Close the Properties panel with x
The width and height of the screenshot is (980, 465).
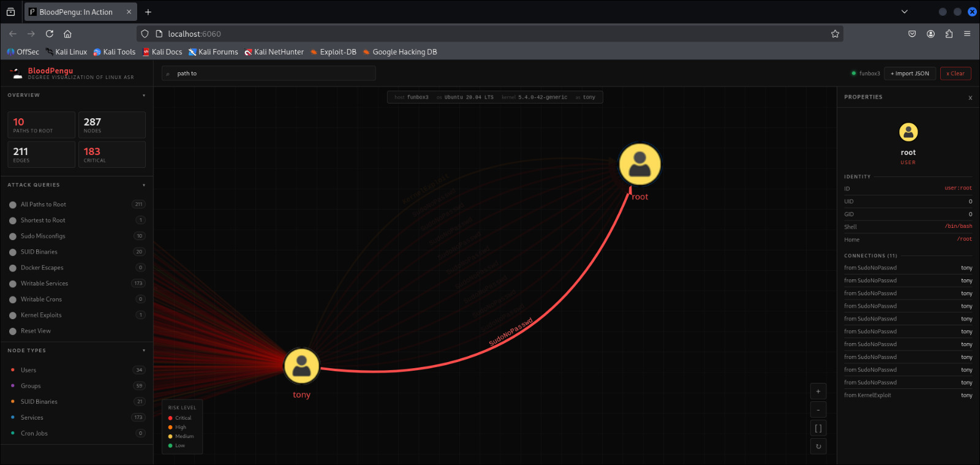[970, 98]
